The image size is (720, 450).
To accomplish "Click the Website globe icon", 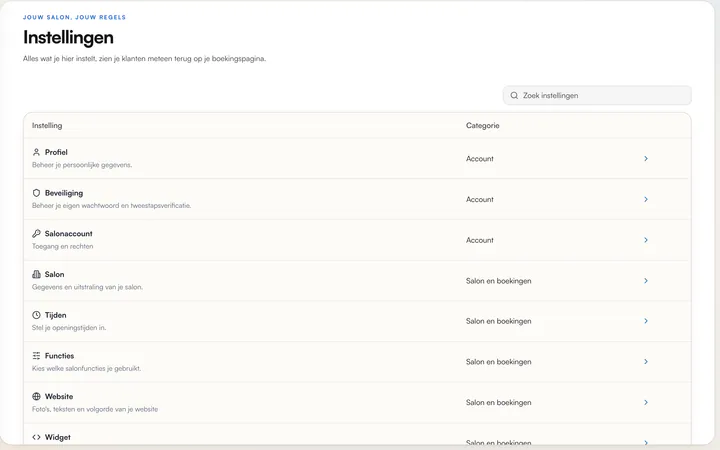I will point(36,396).
